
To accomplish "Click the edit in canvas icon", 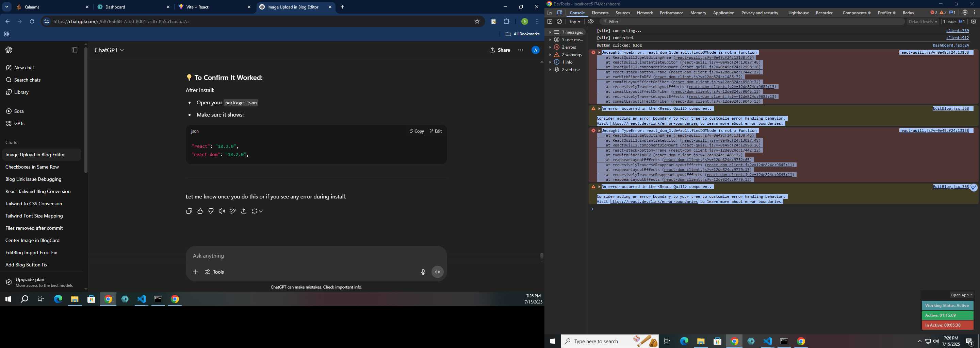I will 233,211.
